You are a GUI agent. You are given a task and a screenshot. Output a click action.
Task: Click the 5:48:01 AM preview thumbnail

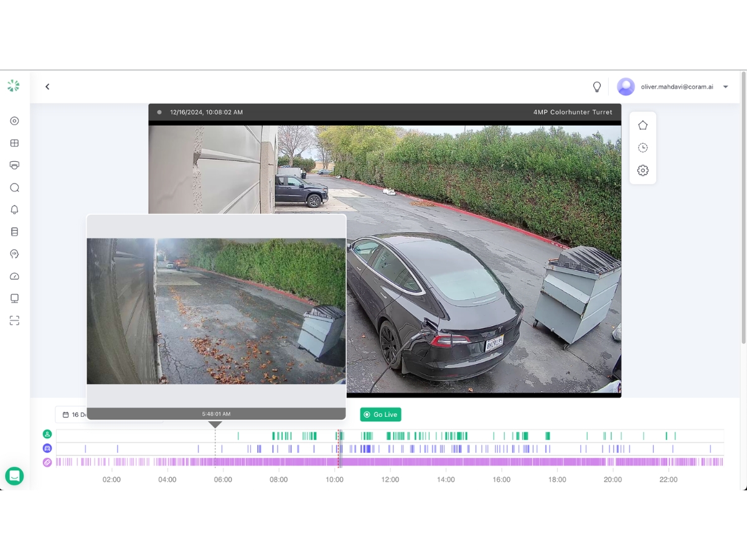tap(216, 311)
